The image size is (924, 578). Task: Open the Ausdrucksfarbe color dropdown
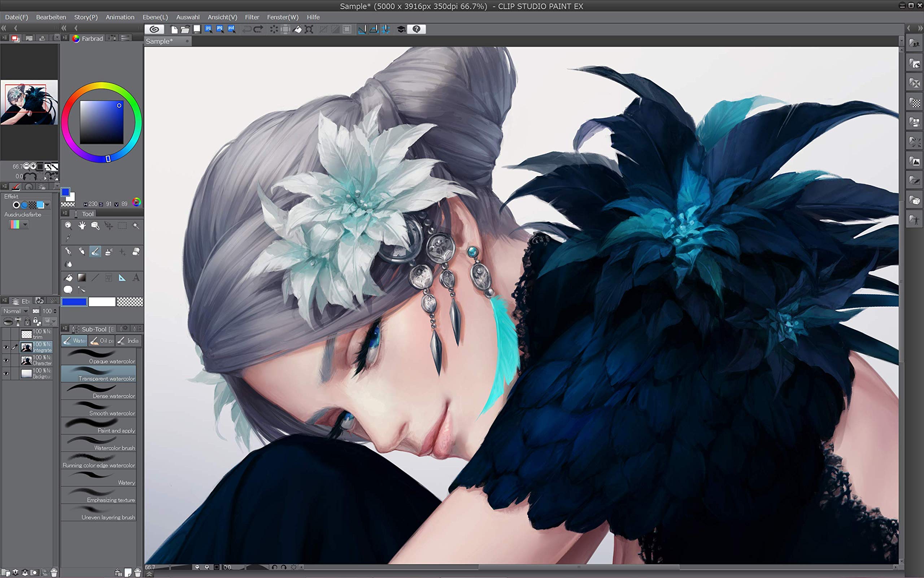click(19, 224)
